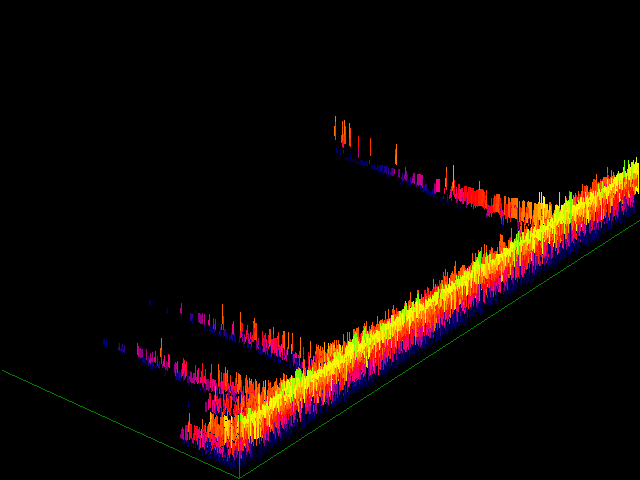The height and width of the screenshot is (480, 640).
Task: Click the left green baseline axis line
Action: tap(120, 423)
